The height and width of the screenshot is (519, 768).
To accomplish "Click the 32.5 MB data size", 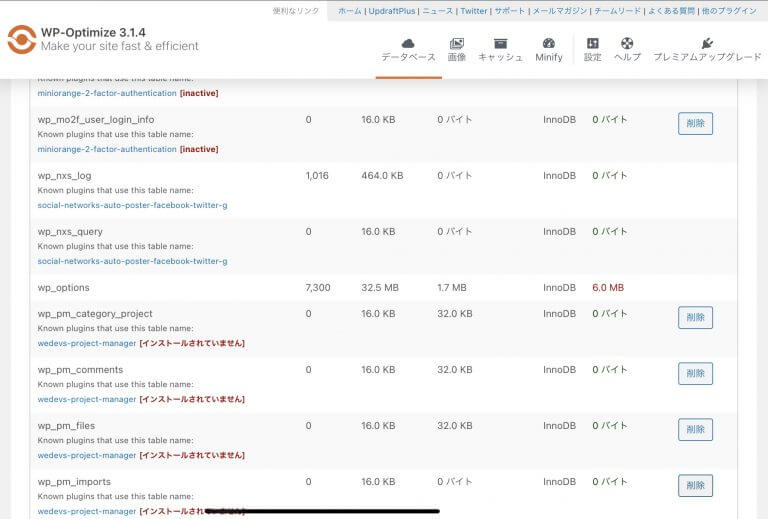I will pos(380,287).
